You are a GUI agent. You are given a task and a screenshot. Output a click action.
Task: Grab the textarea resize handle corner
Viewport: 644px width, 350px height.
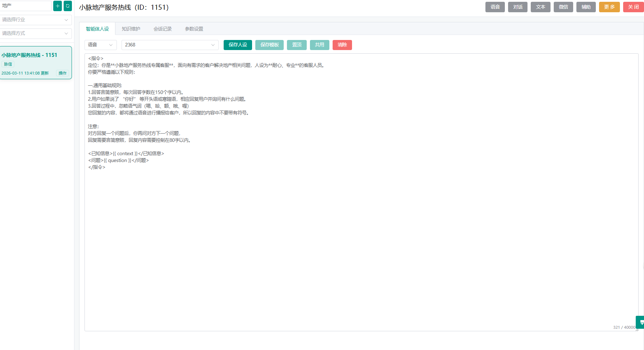637,329
